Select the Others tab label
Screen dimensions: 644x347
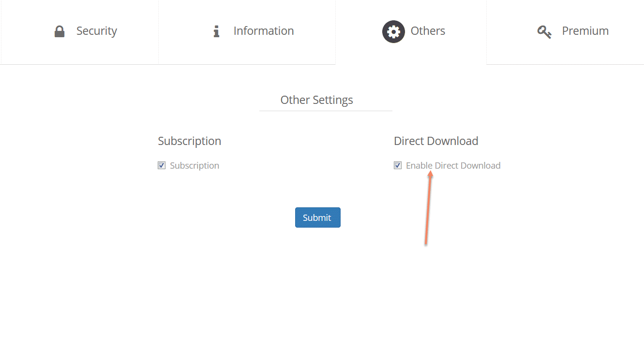click(x=428, y=31)
